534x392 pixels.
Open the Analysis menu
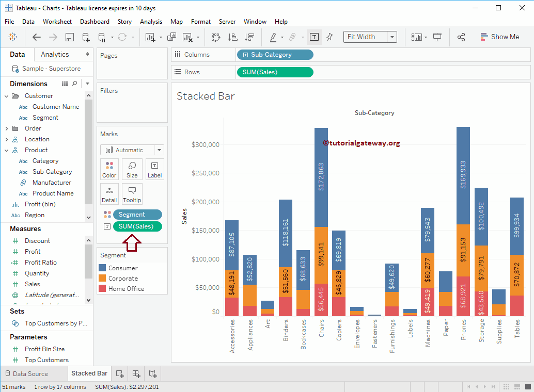[x=151, y=21]
